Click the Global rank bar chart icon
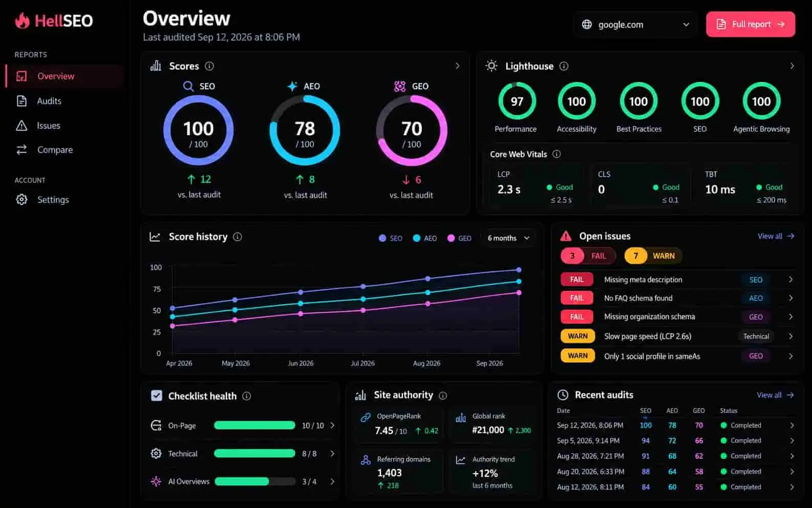The width and height of the screenshot is (812, 508). tap(461, 417)
